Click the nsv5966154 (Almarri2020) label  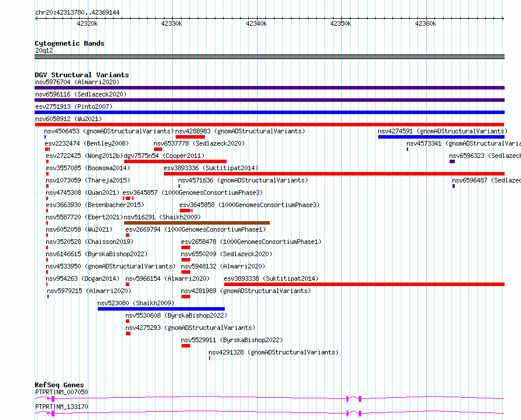pos(167,278)
